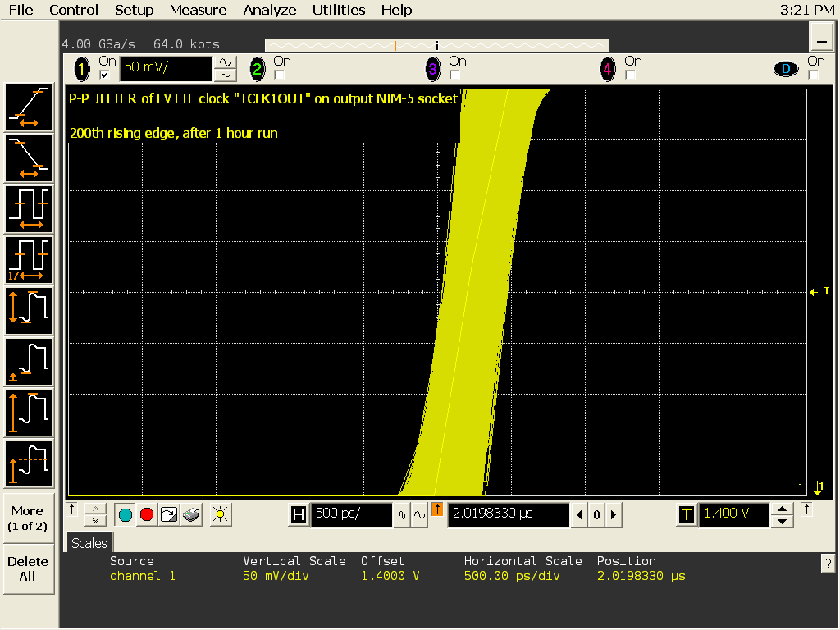The height and width of the screenshot is (630, 840).
Task: Click the orange delay reference marker icon
Action: 437,509
